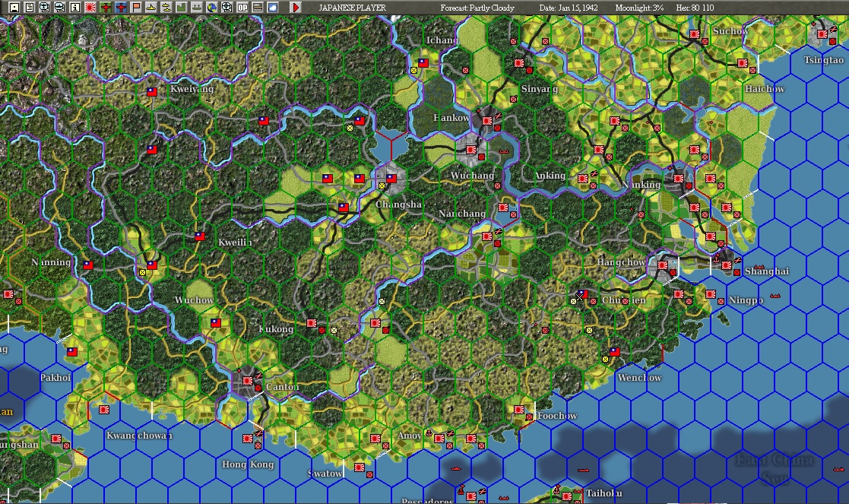Select the Chinese unit flag at Wuchow
The height and width of the screenshot is (504, 849).
tap(216, 323)
